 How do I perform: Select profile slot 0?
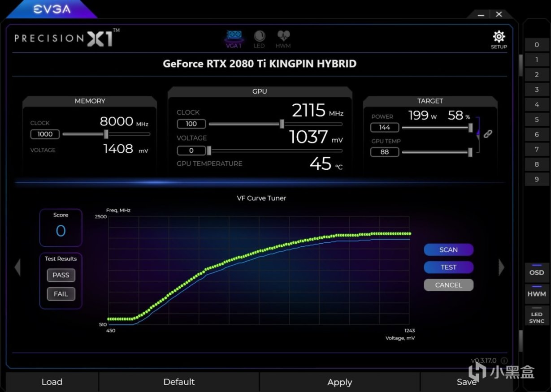537,45
